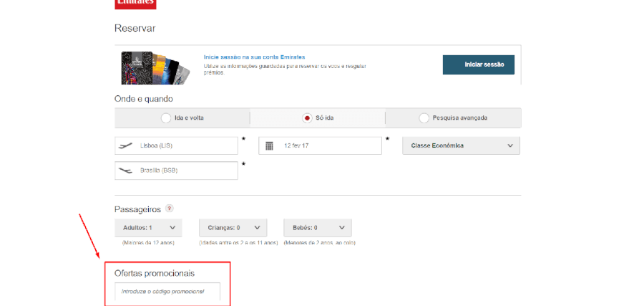Click the 'Ofertas promocionais' heading
644x306 pixels.
(155, 273)
